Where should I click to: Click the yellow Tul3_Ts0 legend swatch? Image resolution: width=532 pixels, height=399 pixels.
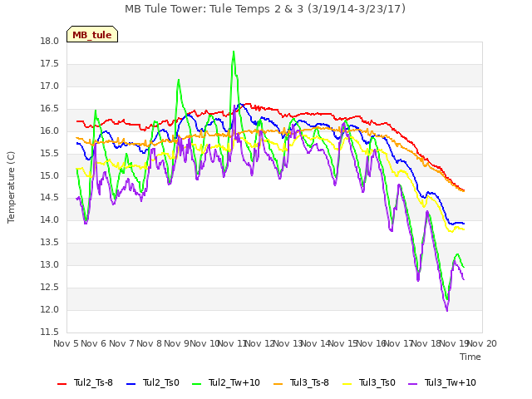click(x=347, y=383)
